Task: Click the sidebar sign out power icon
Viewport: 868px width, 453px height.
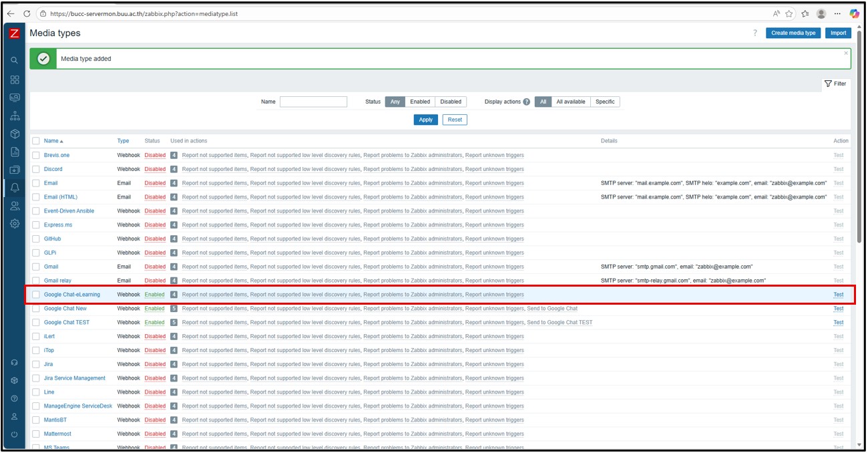Action: tap(15, 434)
